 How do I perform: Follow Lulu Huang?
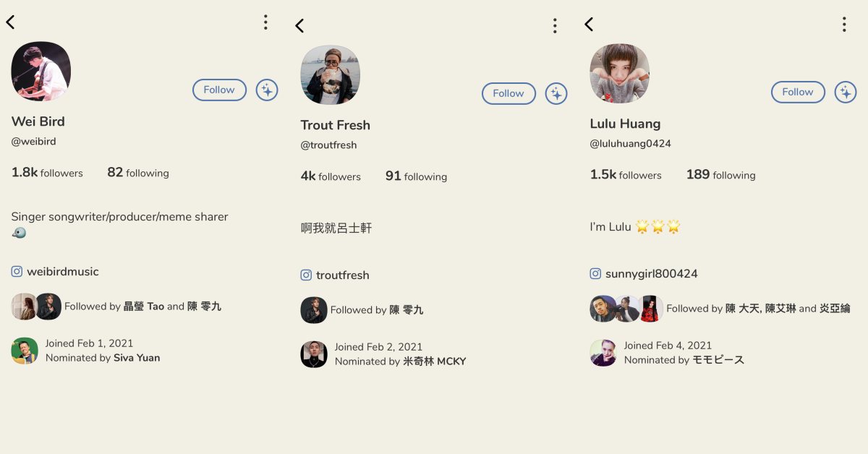coord(798,93)
